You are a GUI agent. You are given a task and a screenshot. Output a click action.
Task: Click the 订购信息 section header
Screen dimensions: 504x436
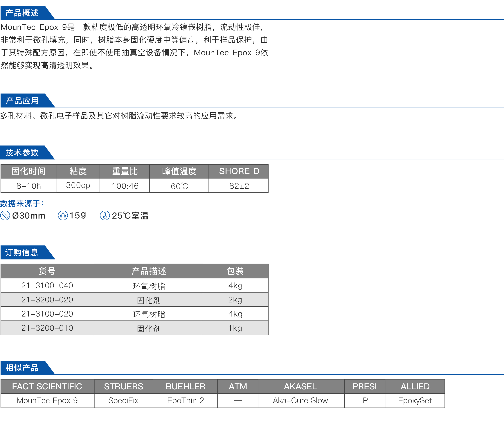(22, 253)
